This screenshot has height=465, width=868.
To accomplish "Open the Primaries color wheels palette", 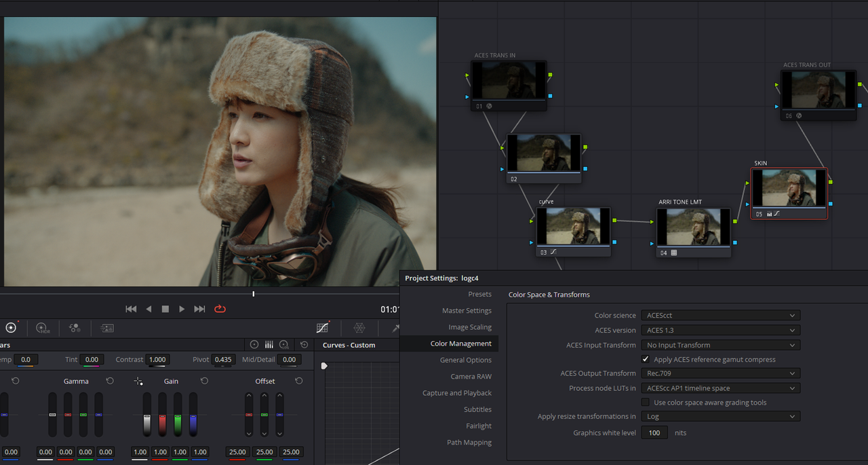I will coord(11,328).
